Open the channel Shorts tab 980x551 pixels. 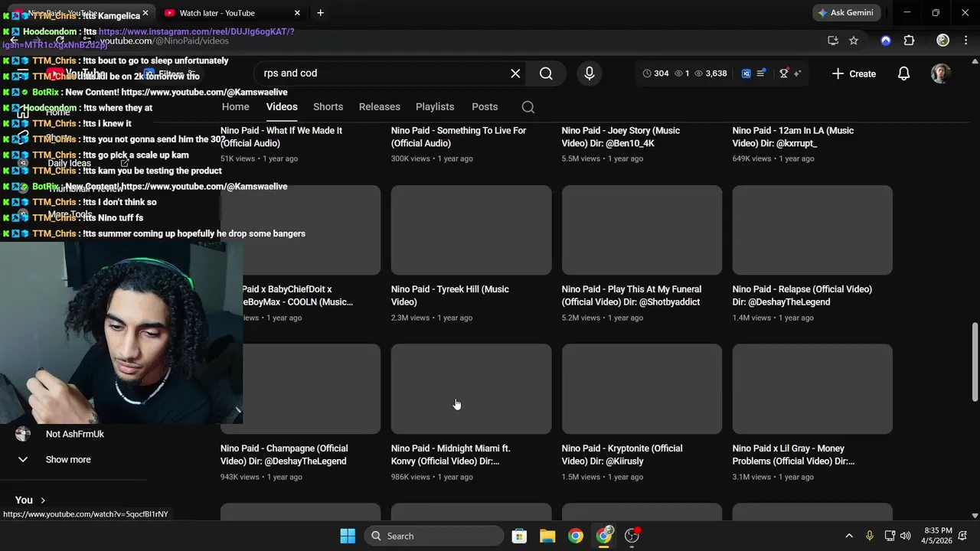(x=328, y=107)
